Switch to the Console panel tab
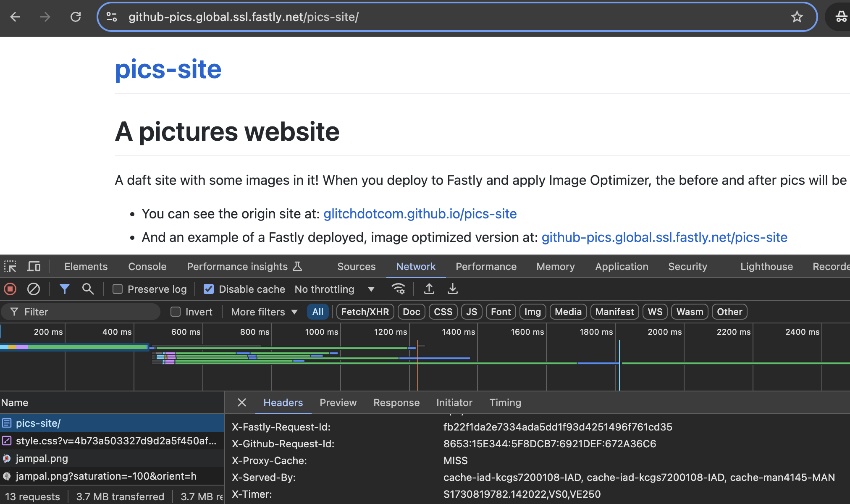This screenshot has width=850, height=504. 147,266
